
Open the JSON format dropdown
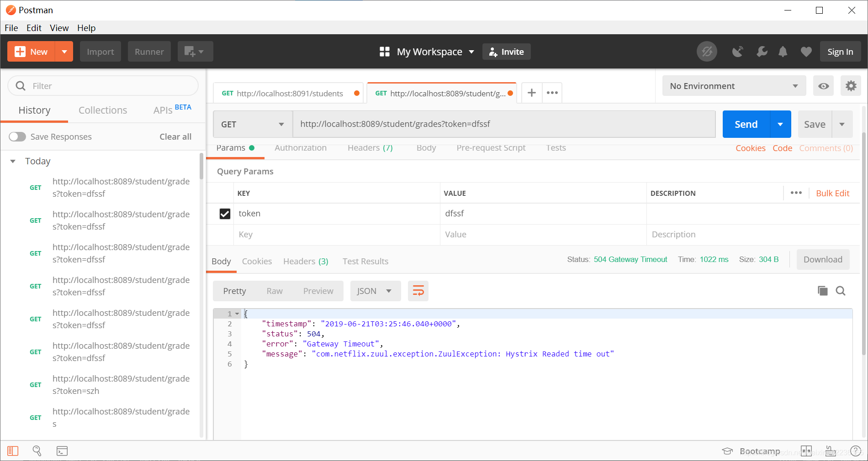tap(376, 291)
